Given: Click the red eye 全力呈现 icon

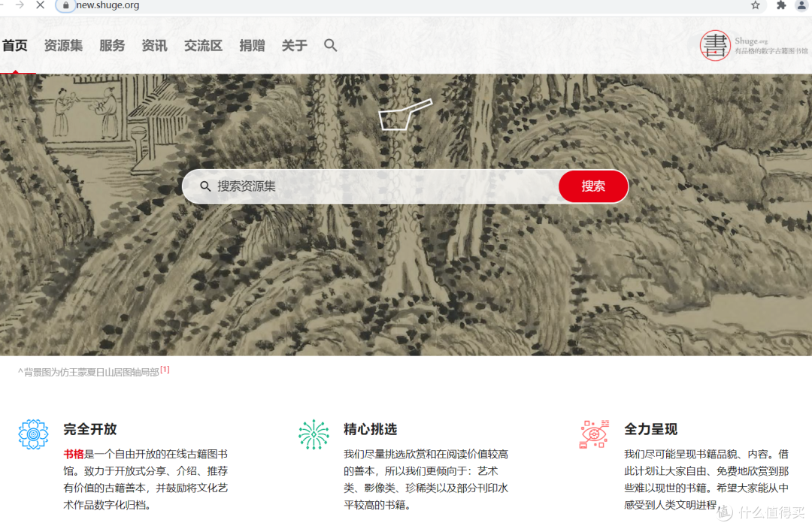Looking at the screenshot, I should [594, 434].
